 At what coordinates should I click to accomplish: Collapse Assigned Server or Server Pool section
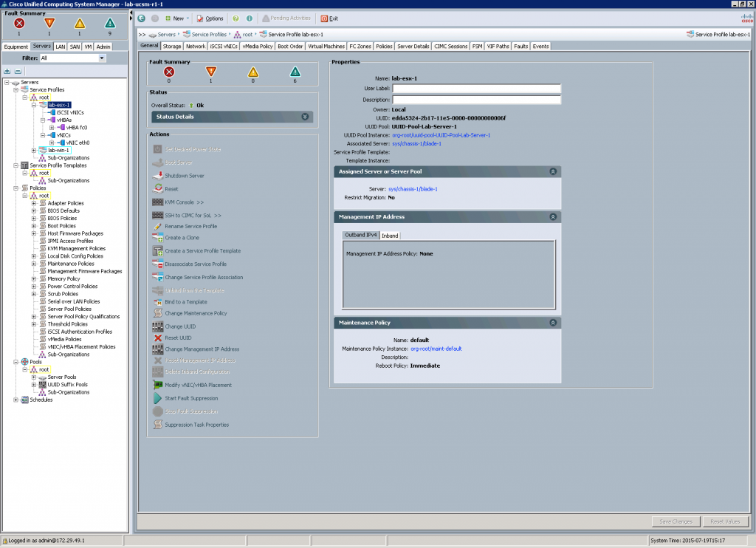tap(553, 172)
